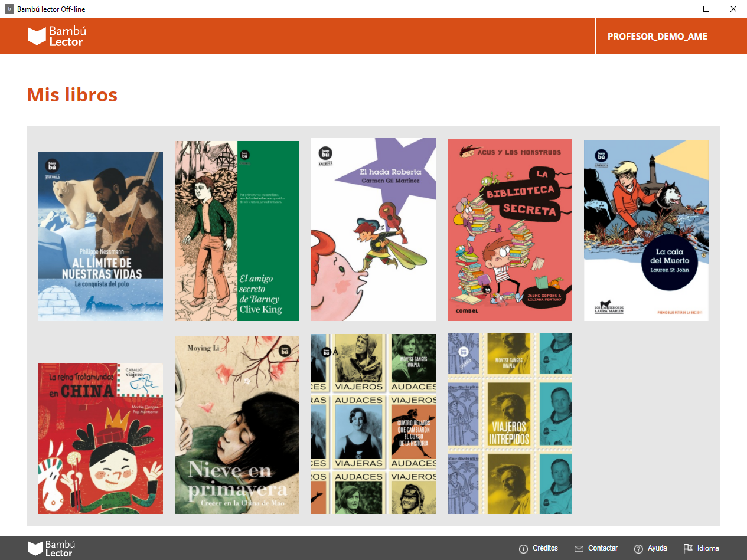
Task: Click the Ayuda question mark icon
Action: [x=638, y=549]
